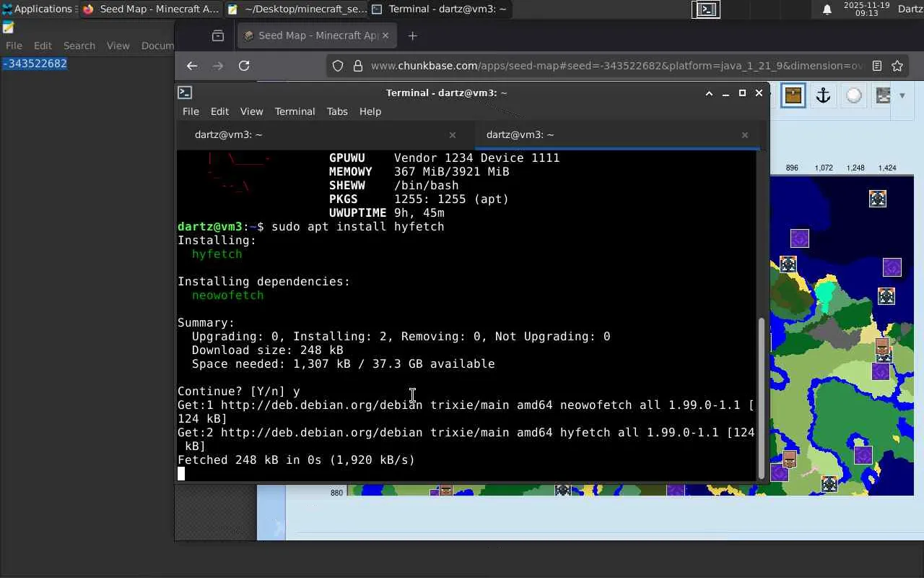Click the panel clock showing 09:13

pos(866,9)
